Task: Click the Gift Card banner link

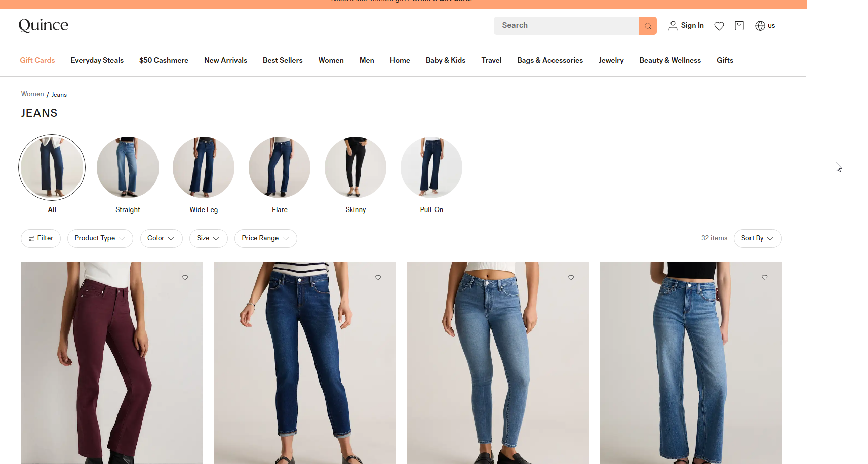Action: pyautogui.click(x=455, y=2)
